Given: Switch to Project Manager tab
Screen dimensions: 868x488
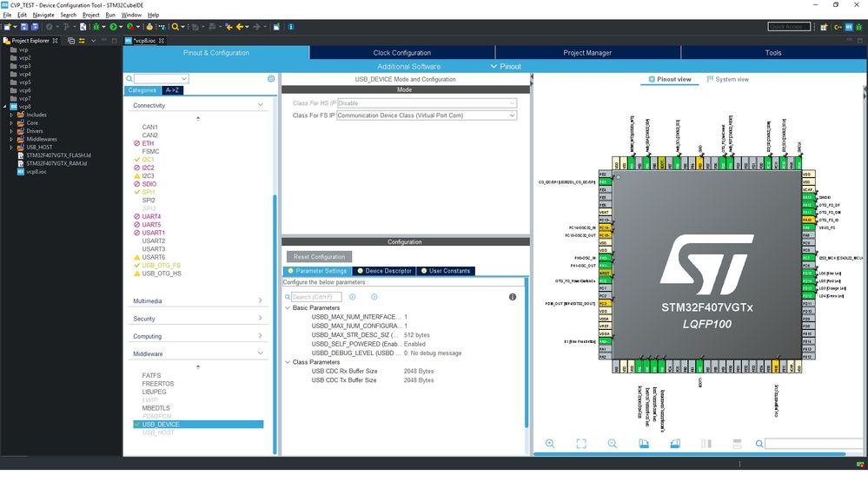Looking at the screenshot, I should [587, 53].
